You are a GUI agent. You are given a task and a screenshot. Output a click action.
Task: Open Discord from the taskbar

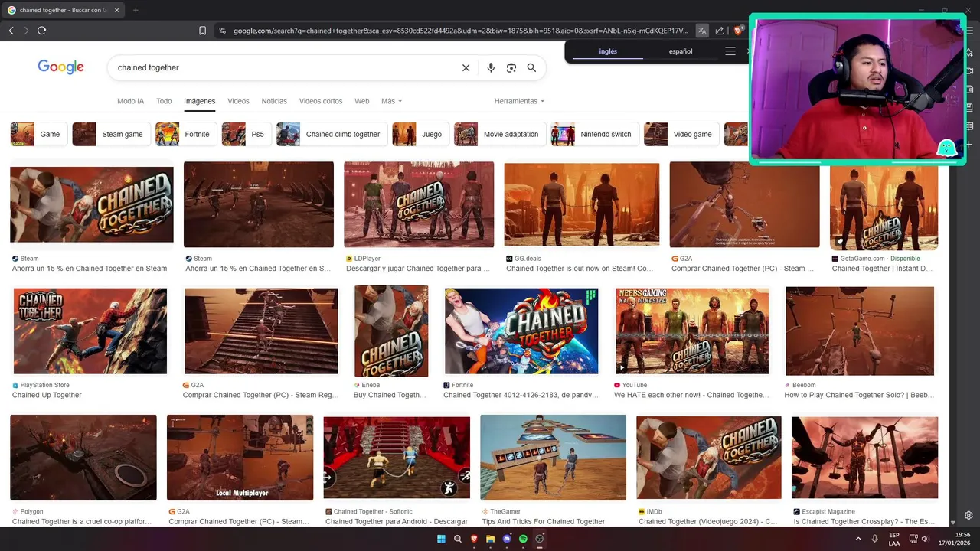coord(507,539)
